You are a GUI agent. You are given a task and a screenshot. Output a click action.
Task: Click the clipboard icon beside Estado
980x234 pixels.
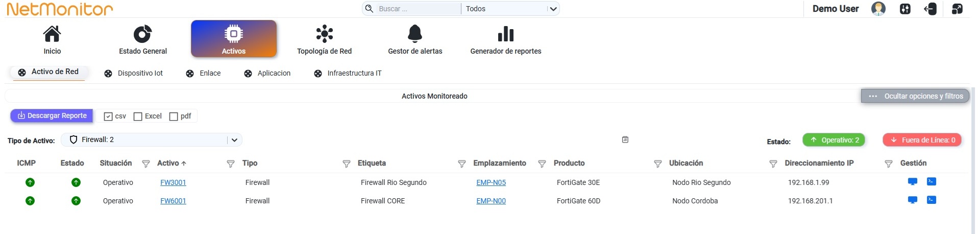pyautogui.click(x=625, y=139)
